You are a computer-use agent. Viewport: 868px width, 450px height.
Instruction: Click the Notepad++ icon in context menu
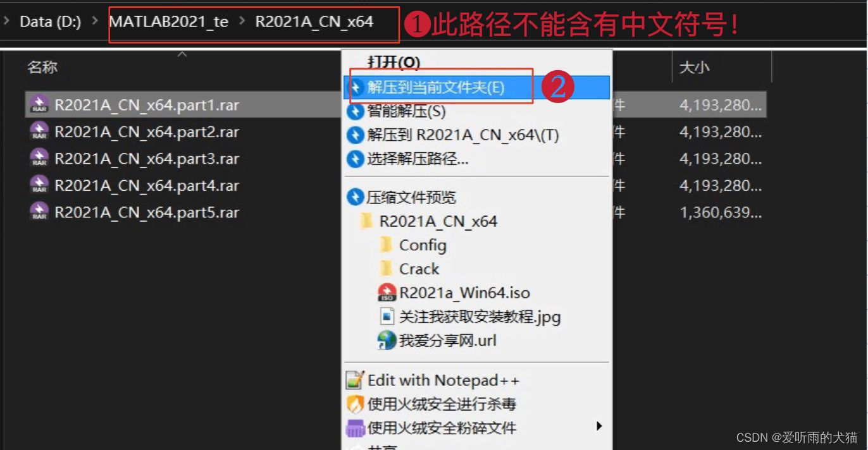[x=355, y=380]
